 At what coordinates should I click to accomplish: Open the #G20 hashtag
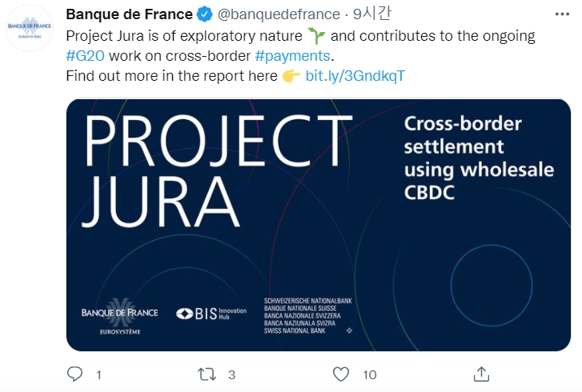86,56
